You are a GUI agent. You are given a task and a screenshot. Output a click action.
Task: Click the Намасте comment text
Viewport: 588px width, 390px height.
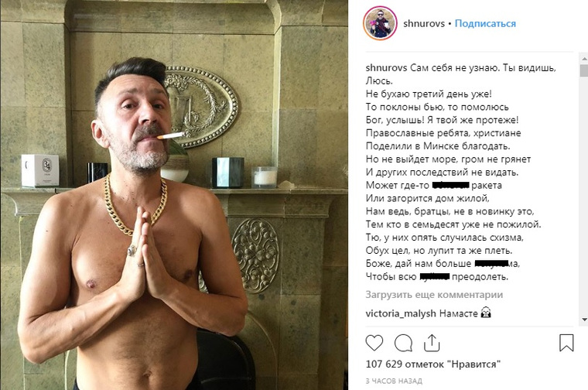459,313
